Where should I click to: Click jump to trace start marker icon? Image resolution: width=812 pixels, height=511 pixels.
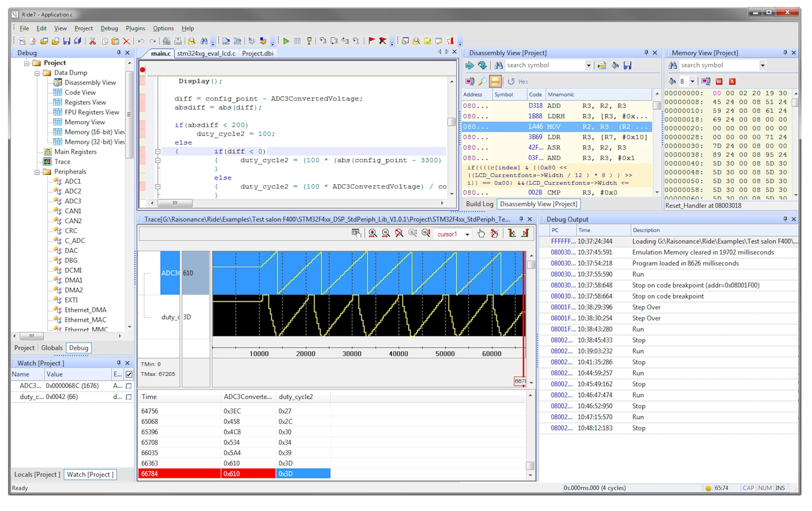click(x=512, y=233)
